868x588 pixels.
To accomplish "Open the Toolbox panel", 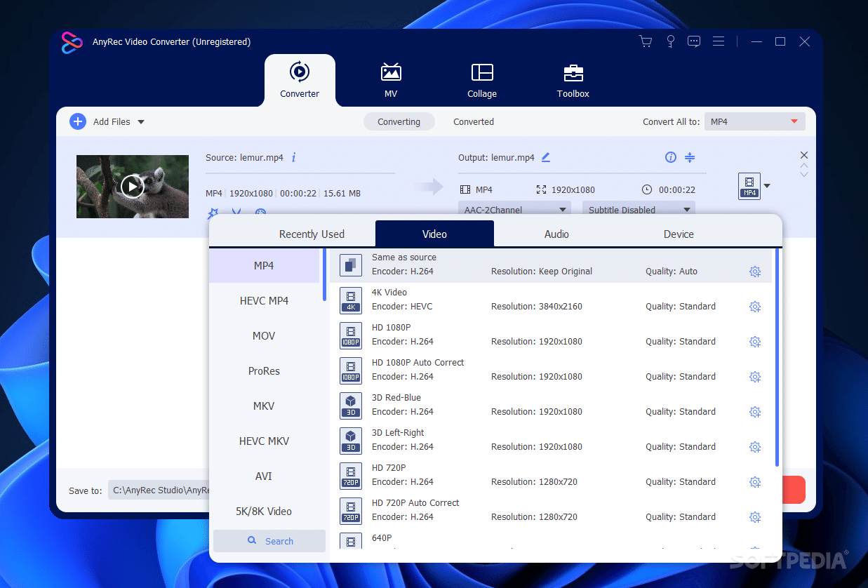I will pyautogui.click(x=573, y=79).
